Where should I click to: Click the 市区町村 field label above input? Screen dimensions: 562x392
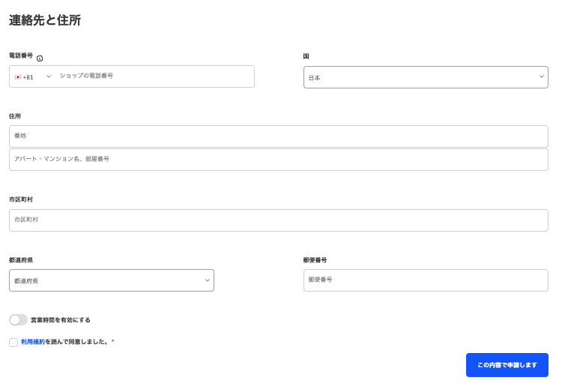(x=21, y=199)
